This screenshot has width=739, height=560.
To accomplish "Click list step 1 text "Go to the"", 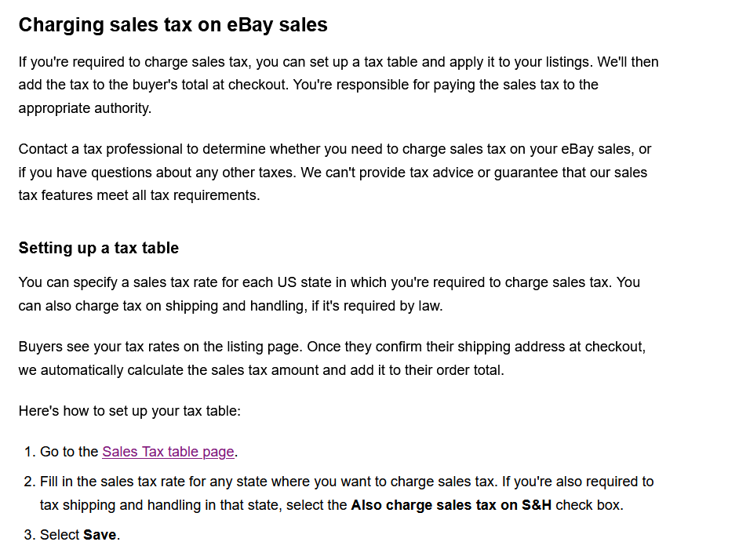I will point(69,452).
